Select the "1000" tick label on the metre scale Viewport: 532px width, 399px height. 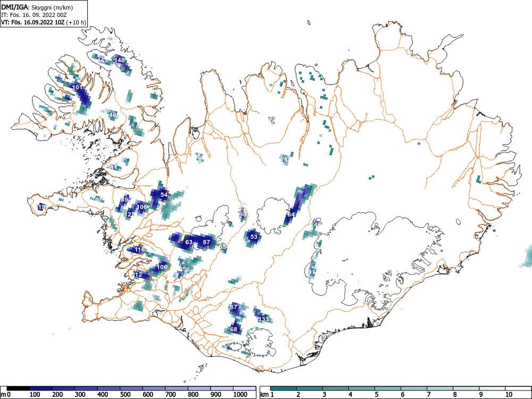pos(240,395)
